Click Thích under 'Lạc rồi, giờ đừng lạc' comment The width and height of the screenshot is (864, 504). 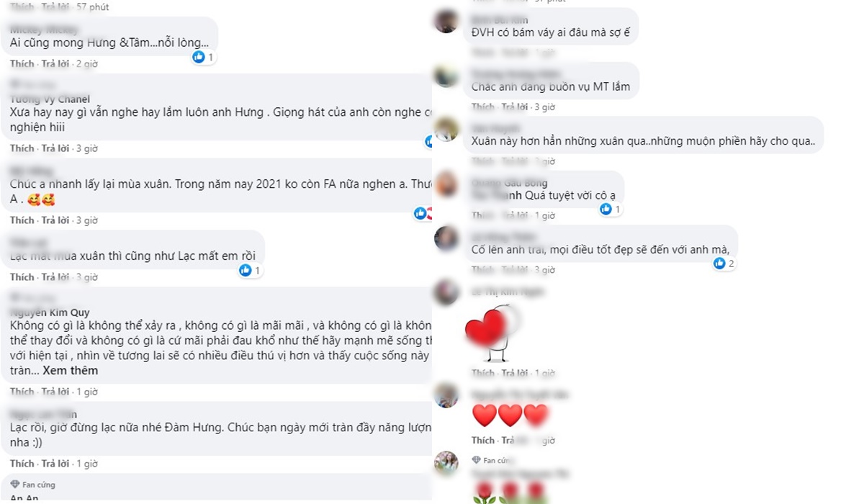(22, 464)
